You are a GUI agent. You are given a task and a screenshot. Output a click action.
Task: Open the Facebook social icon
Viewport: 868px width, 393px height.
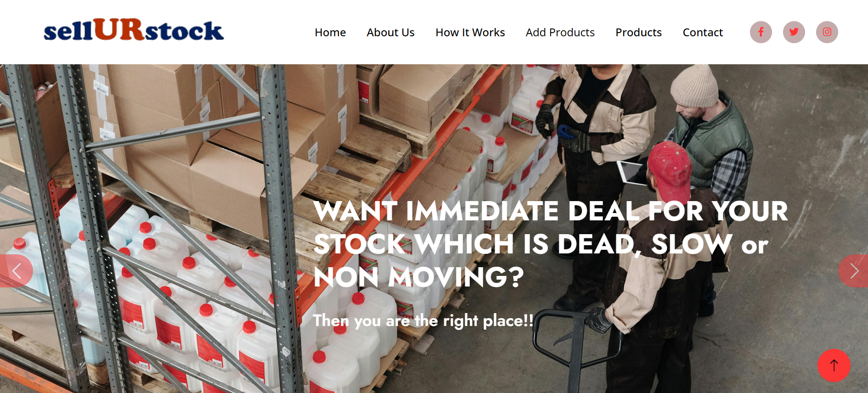761,32
